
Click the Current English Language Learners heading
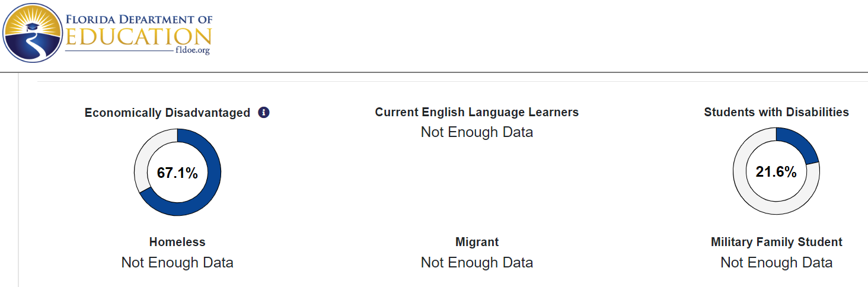pyautogui.click(x=477, y=112)
